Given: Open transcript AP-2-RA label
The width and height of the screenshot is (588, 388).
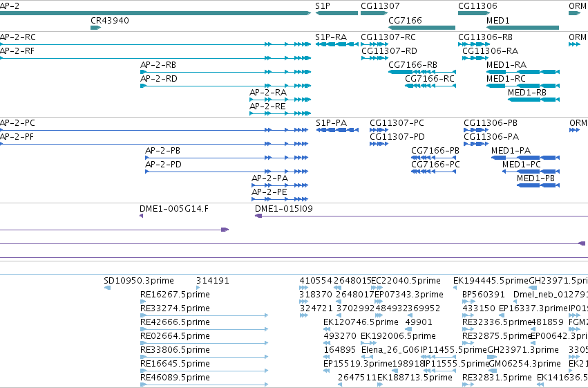Looking at the screenshot, I should [x=268, y=93].
